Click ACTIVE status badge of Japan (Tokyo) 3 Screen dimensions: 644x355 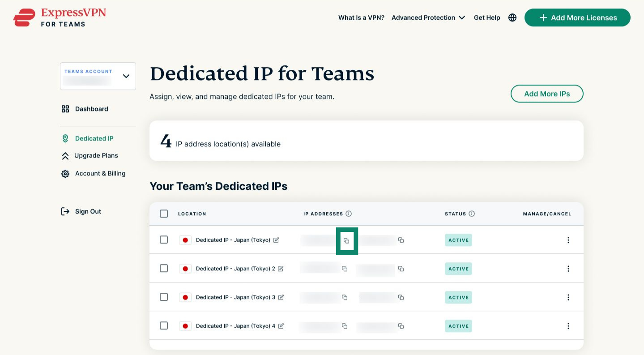458,297
